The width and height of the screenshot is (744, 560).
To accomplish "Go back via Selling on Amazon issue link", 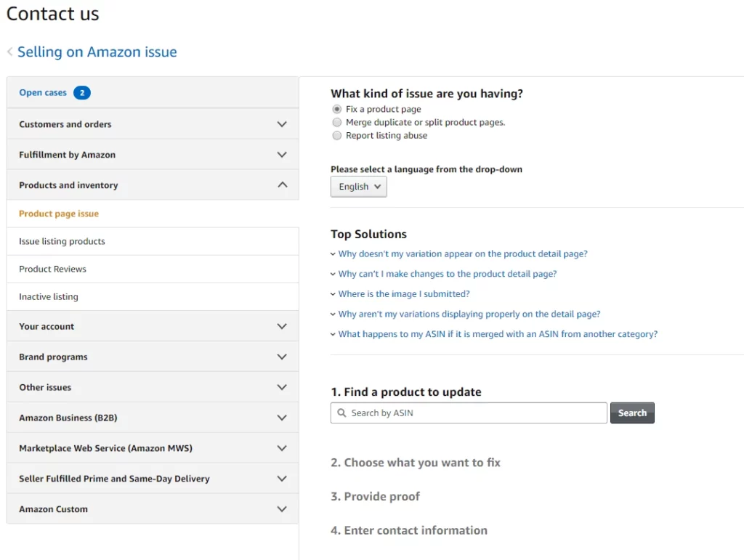I will pos(97,52).
